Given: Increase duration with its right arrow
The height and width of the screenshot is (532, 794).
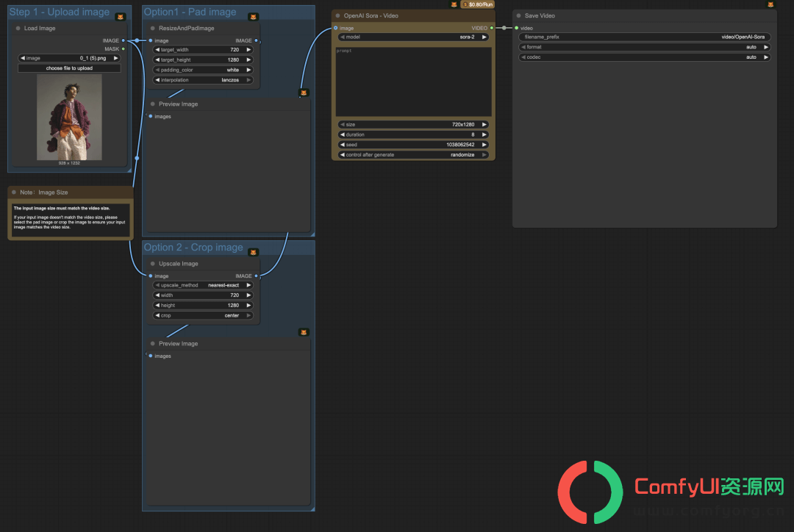Looking at the screenshot, I should click(x=484, y=134).
